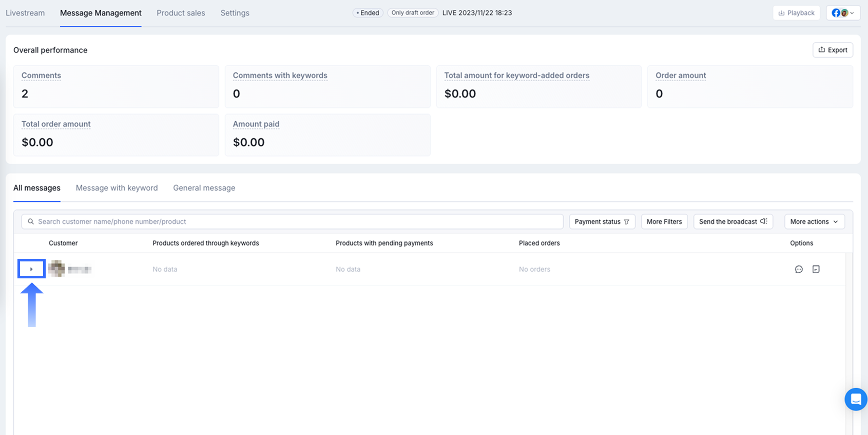The height and width of the screenshot is (435, 868).
Task: Open the More actions dropdown
Action: [814, 221]
